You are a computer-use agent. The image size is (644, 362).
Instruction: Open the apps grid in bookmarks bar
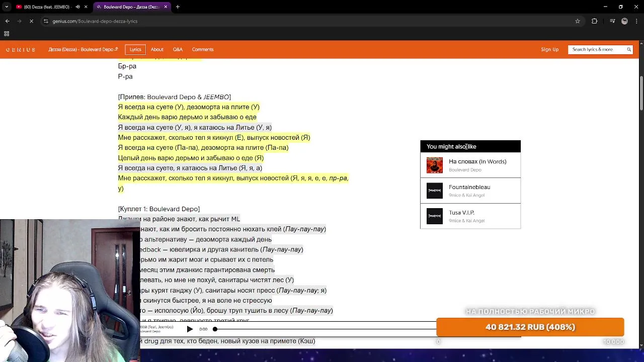[7, 34]
